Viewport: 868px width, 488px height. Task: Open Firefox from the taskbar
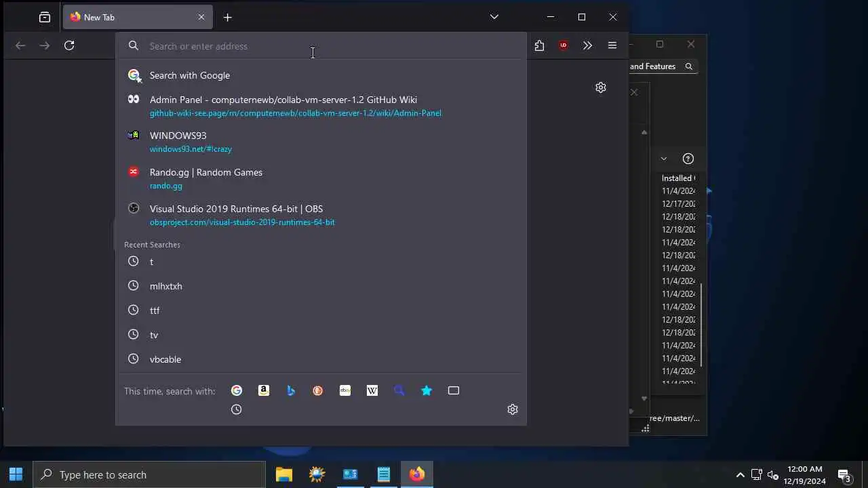pos(417,474)
